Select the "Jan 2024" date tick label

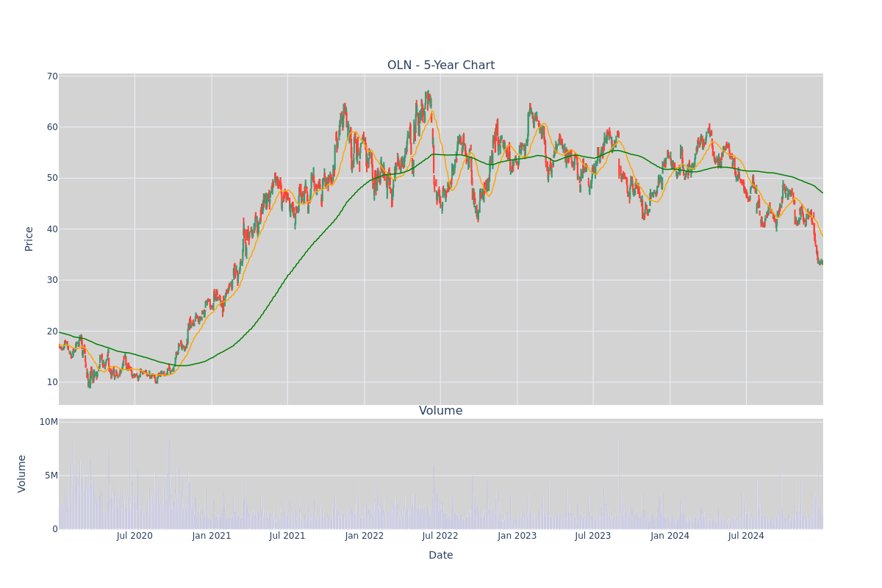click(670, 536)
